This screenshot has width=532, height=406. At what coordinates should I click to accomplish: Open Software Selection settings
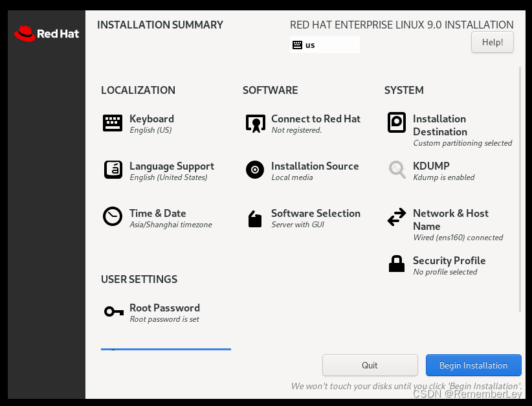[x=316, y=213]
